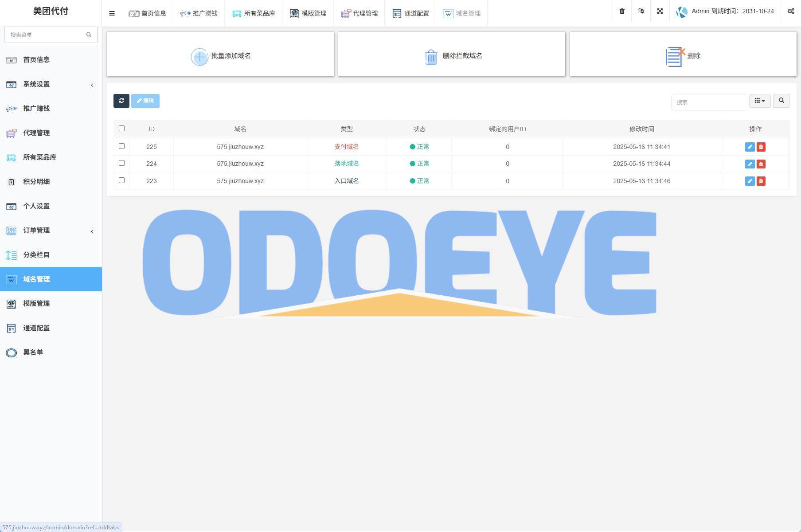Click the 删除 card button

pos(683,54)
